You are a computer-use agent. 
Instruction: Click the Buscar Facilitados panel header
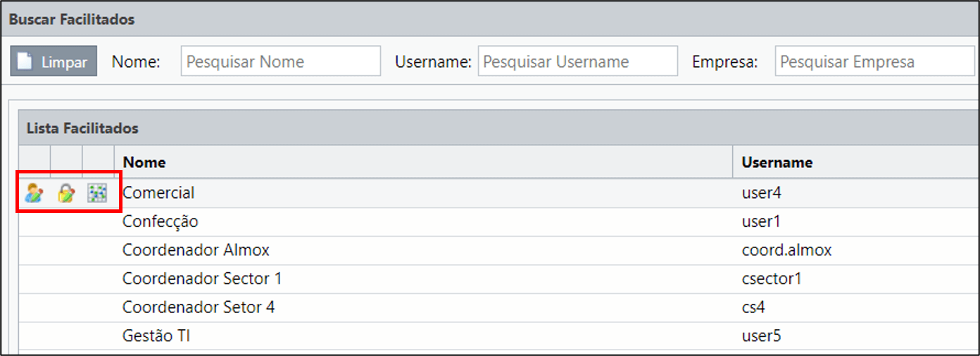click(x=491, y=19)
